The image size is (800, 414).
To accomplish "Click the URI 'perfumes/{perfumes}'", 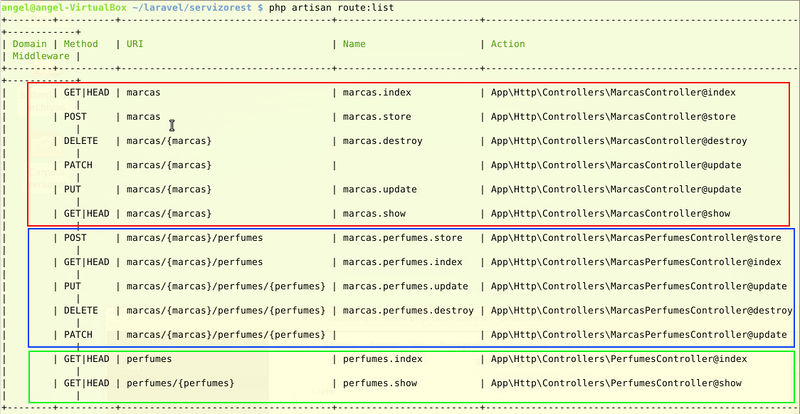I will (x=181, y=383).
